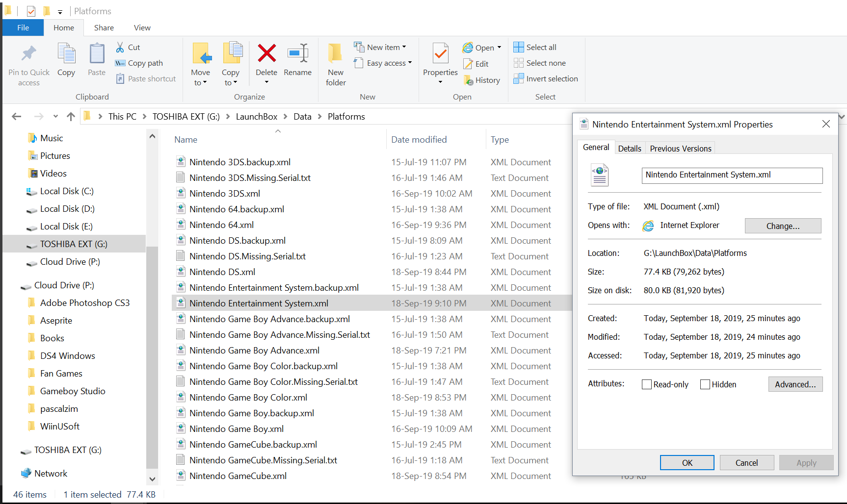Cancel the Properties dialog

(746, 463)
